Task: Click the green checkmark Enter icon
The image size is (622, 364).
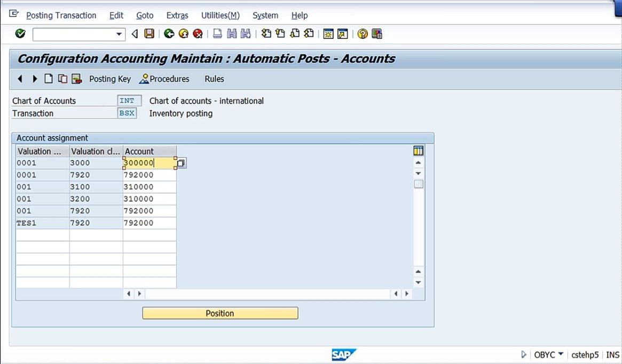Action: (20, 34)
